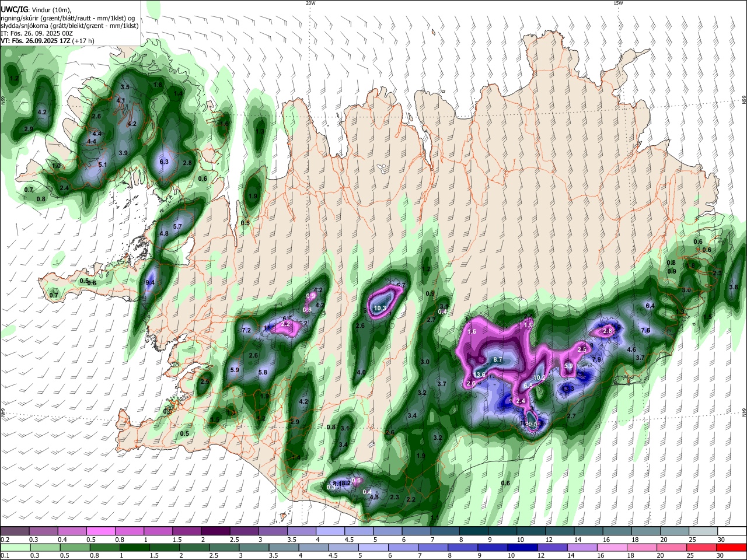Click the 10.3 precipitation value on map
This screenshot has height=560, width=747.
(381, 308)
